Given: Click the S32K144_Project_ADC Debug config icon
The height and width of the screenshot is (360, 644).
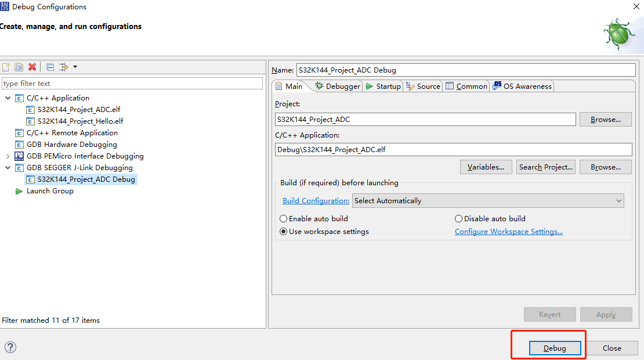Looking at the screenshot, I should pos(30,179).
